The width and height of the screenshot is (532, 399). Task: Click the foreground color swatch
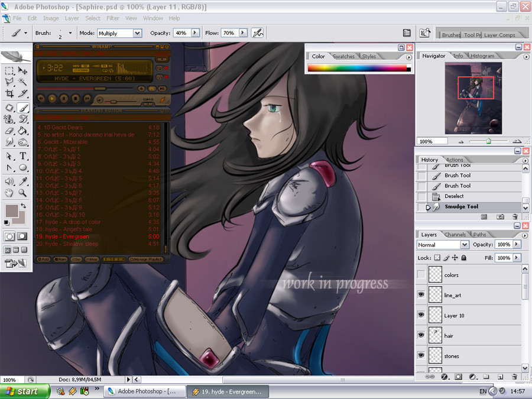pyautogui.click(x=12, y=210)
